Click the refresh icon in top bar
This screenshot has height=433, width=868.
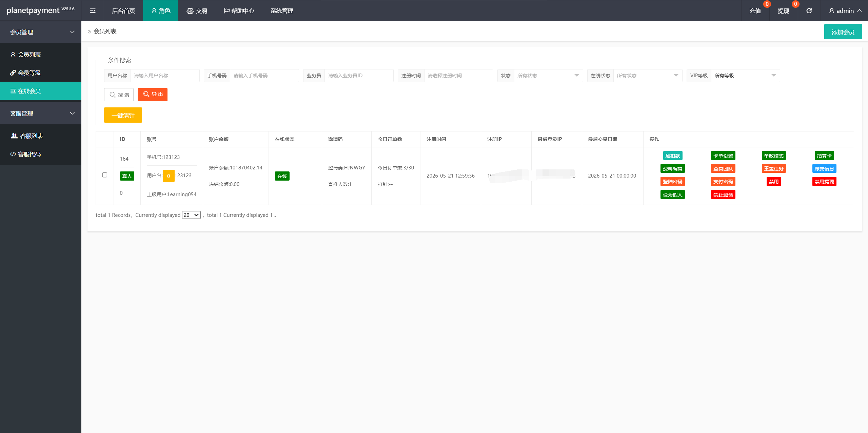tap(809, 11)
